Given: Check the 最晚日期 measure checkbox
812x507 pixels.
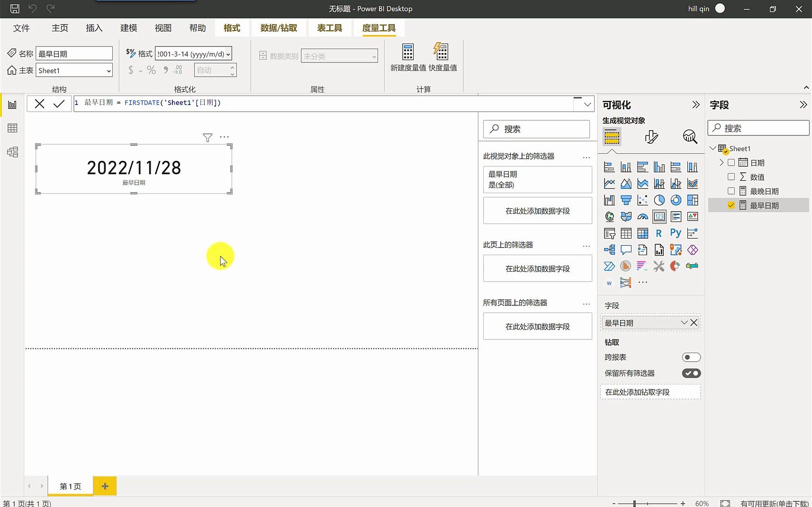Looking at the screenshot, I should pyautogui.click(x=731, y=191).
